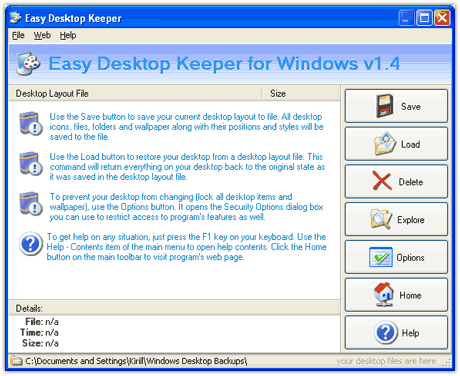Click the Load button label
This screenshot has height=376, width=460.
tap(410, 144)
